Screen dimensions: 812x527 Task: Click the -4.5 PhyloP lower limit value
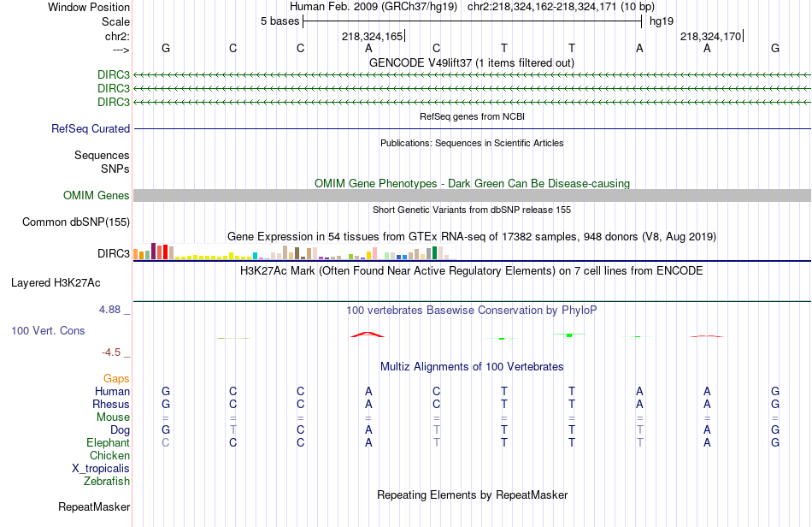pyautogui.click(x=111, y=352)
